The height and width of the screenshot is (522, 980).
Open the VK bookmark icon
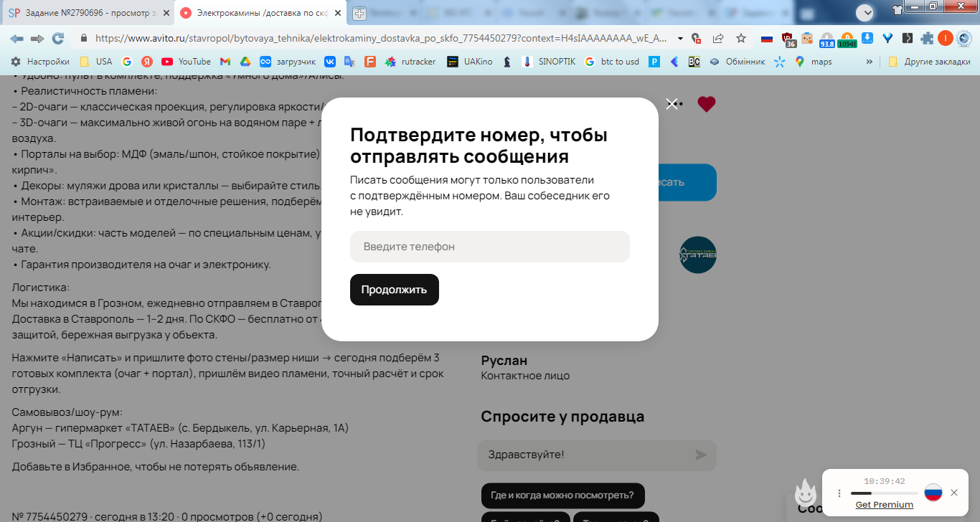330,62
